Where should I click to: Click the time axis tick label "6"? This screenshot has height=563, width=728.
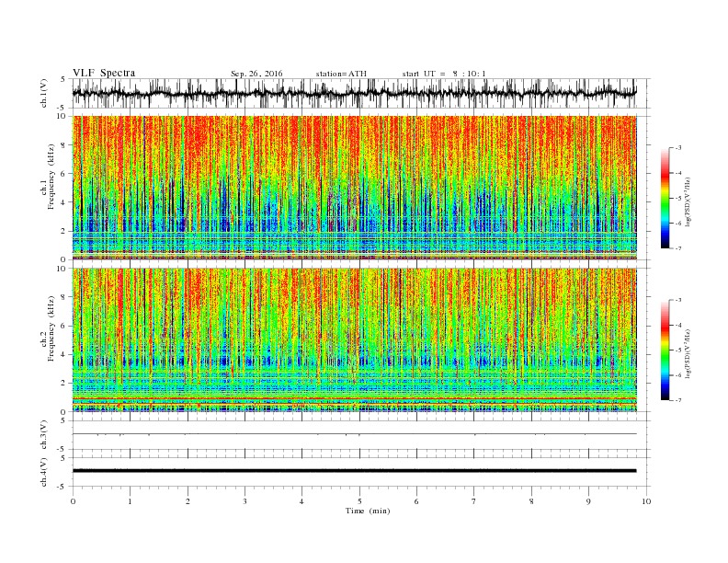[x=417, y=501]
